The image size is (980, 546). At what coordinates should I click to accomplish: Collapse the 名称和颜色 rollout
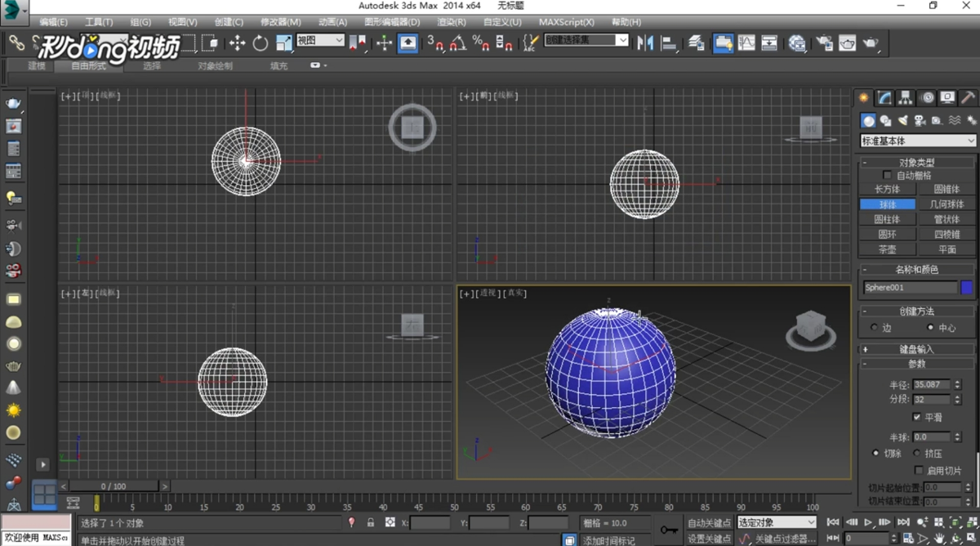tap(918, 270)
